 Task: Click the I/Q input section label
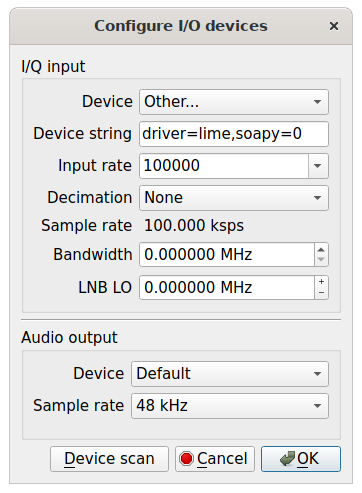click(53, 66)
